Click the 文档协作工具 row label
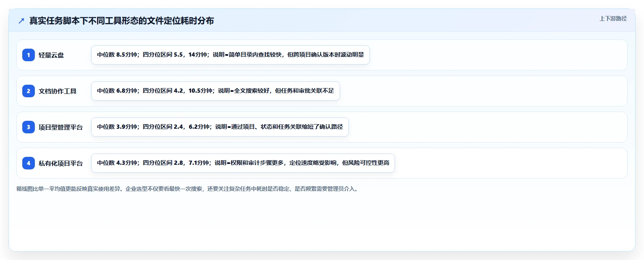The height and width of the screenshot is (260, 644). [58, 91]
